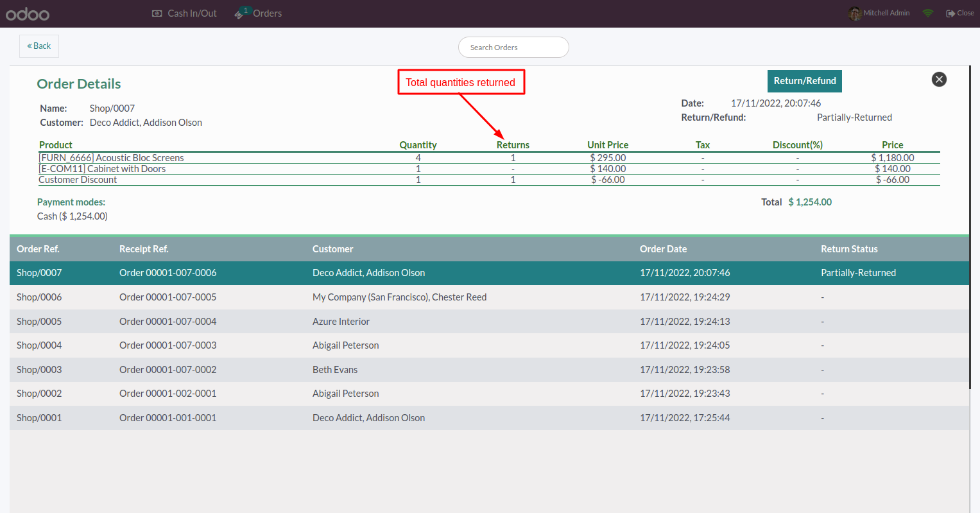Click the Quantity column header in details
This screenshot has height=513, width=980.
click(418, 145)
